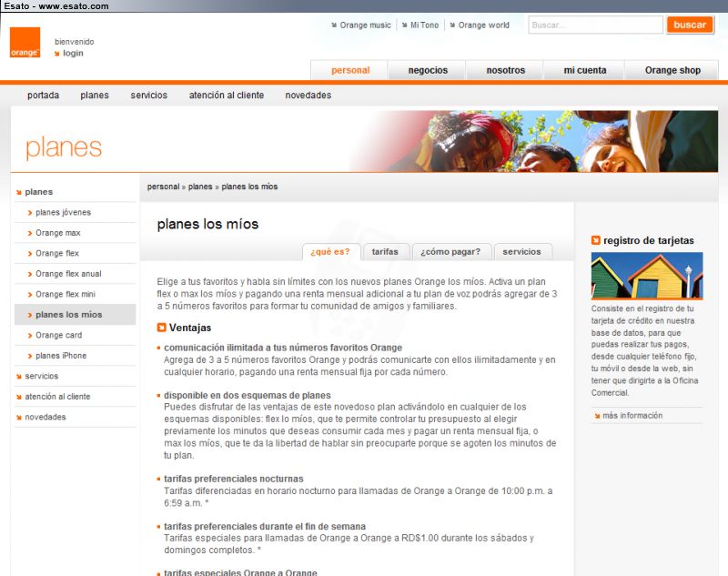Open the sidebar servicios section
Viewport: 728px width, 576px height.
pyautogui.click(x=76, y=376)
